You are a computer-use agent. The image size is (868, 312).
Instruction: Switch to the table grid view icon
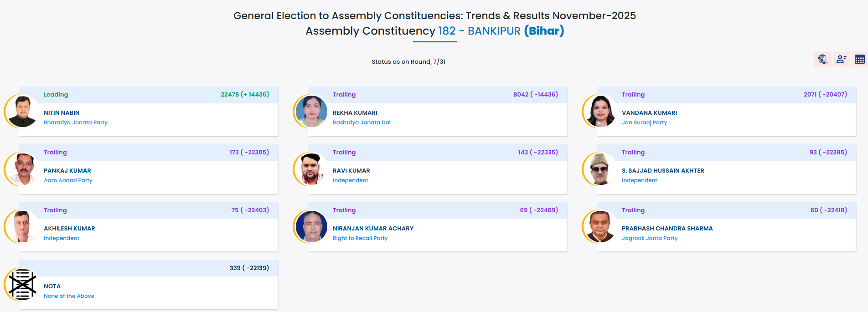(x=859, y=59)
